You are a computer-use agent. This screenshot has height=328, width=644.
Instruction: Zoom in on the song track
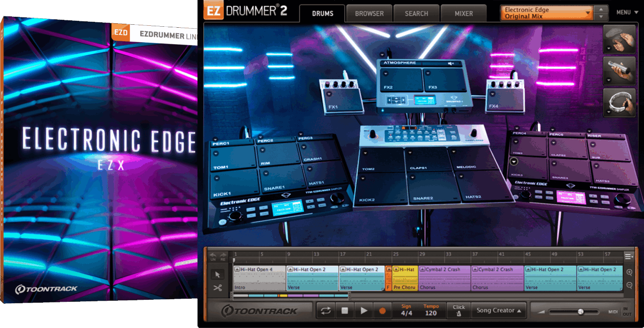tap(629, 273)
